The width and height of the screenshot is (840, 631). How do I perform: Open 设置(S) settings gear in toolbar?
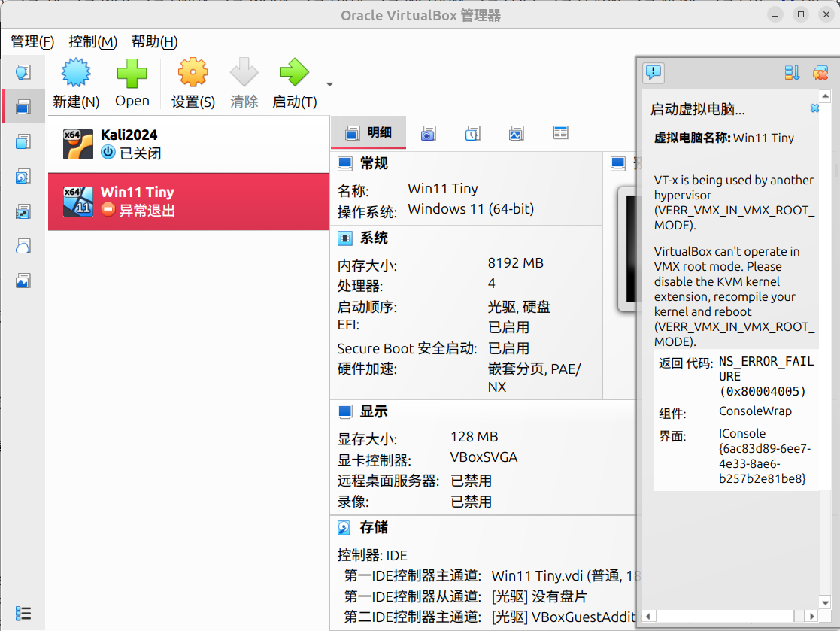coord(193,74)
